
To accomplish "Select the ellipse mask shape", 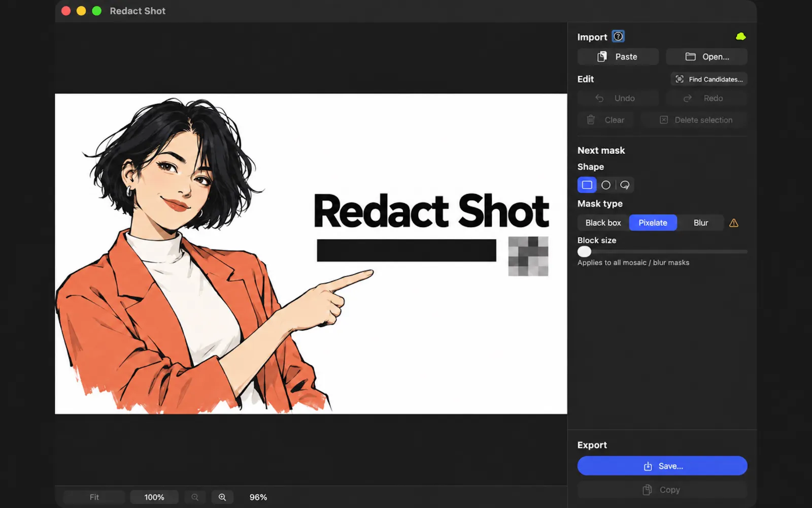I will click(x=606, y=185).
